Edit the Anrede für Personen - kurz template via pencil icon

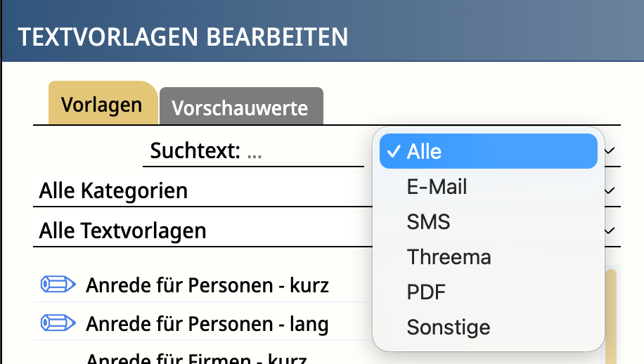tap(58, 285)
